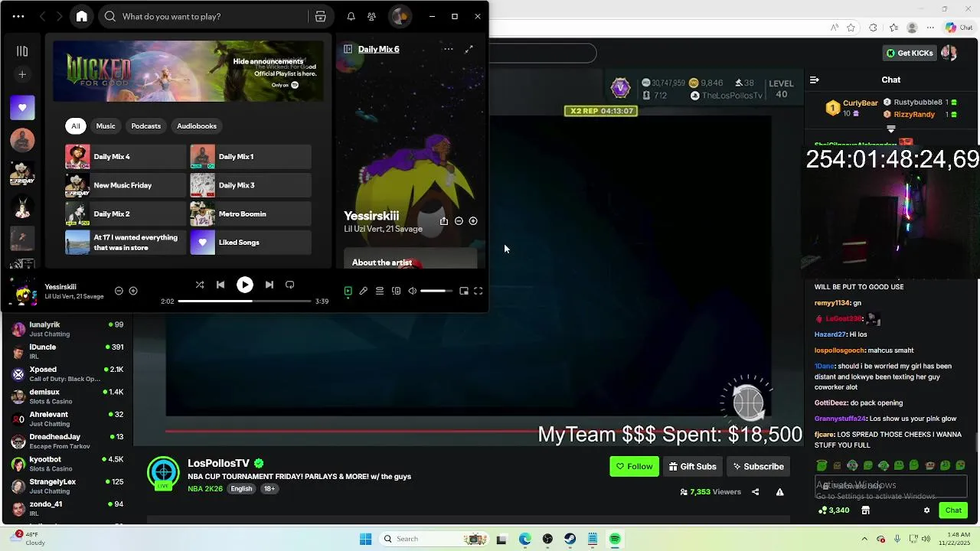This screenshot has width=980, height=551.
Task: Enter Spotify fullscreen mode
Action: click(478, 291)
